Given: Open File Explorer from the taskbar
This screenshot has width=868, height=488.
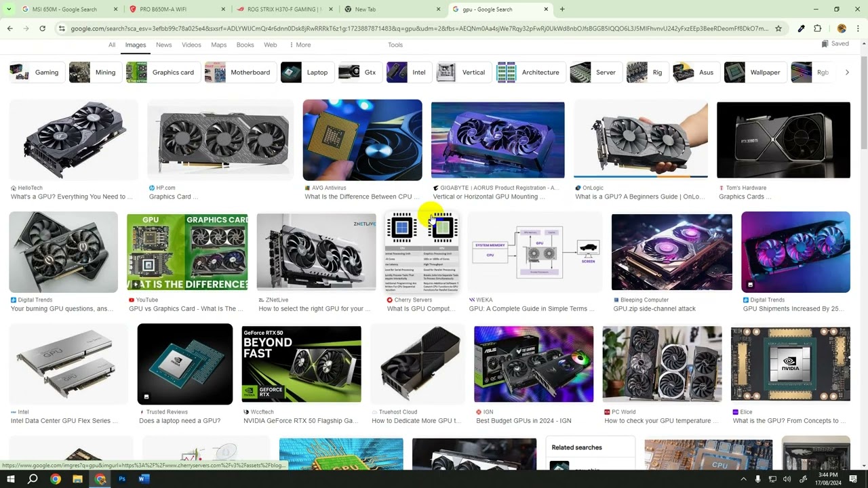Looking at the screenshot, I should click(77, 479).
